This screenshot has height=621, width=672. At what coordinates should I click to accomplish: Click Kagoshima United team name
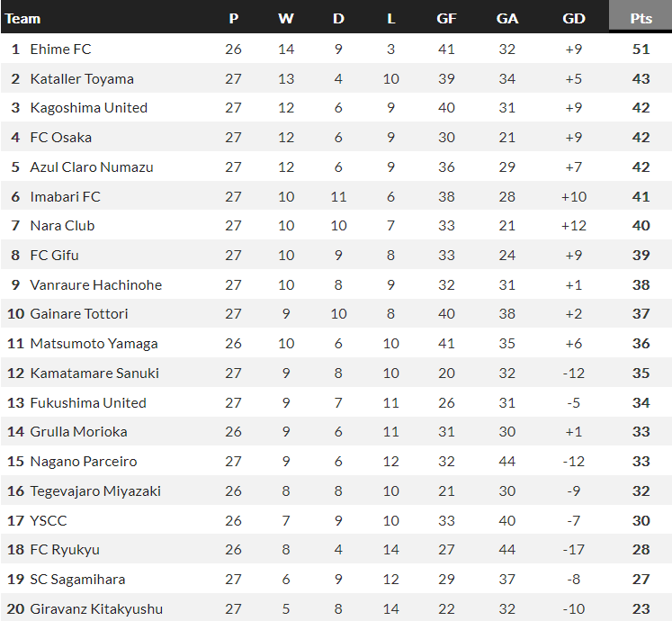click(88, 108)
